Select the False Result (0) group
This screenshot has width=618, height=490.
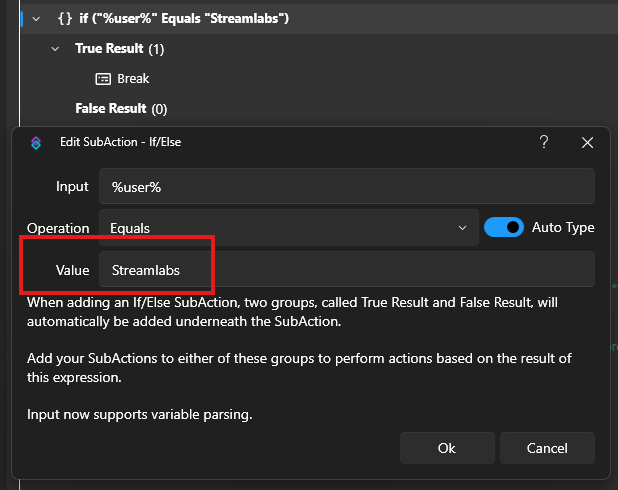coord(121,108)
